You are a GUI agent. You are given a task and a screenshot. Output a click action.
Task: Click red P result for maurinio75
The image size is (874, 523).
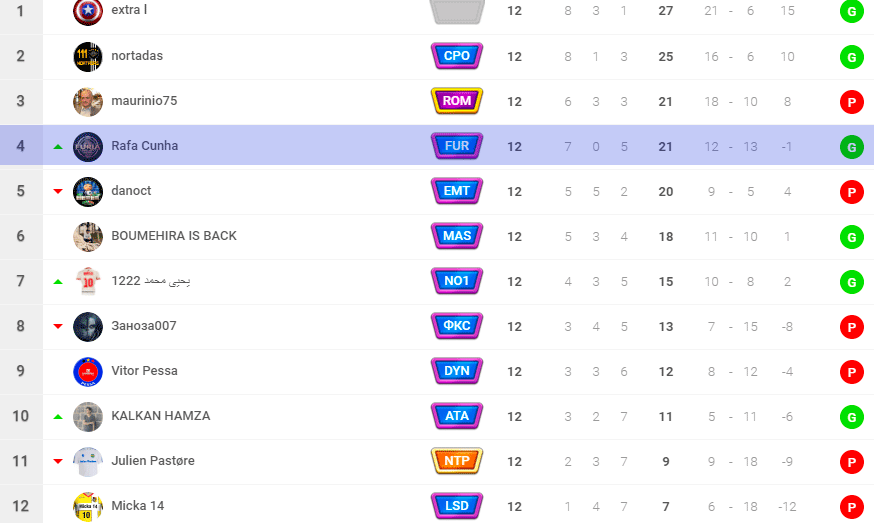pos(851,102)
